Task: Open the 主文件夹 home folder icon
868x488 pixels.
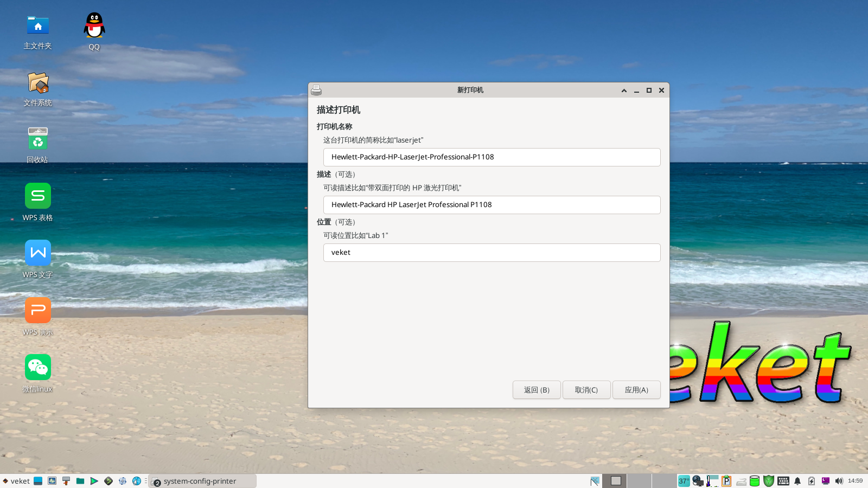Action: [x=38, y=25]
